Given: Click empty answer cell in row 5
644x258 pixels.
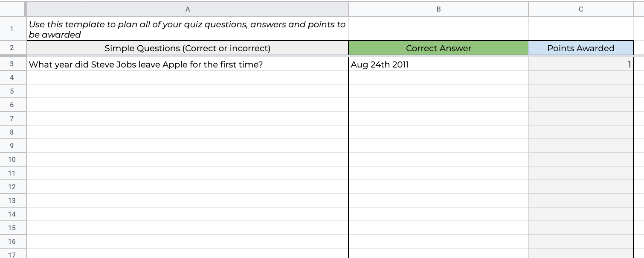Looking at the screenshot, I should tap(438, 91).
